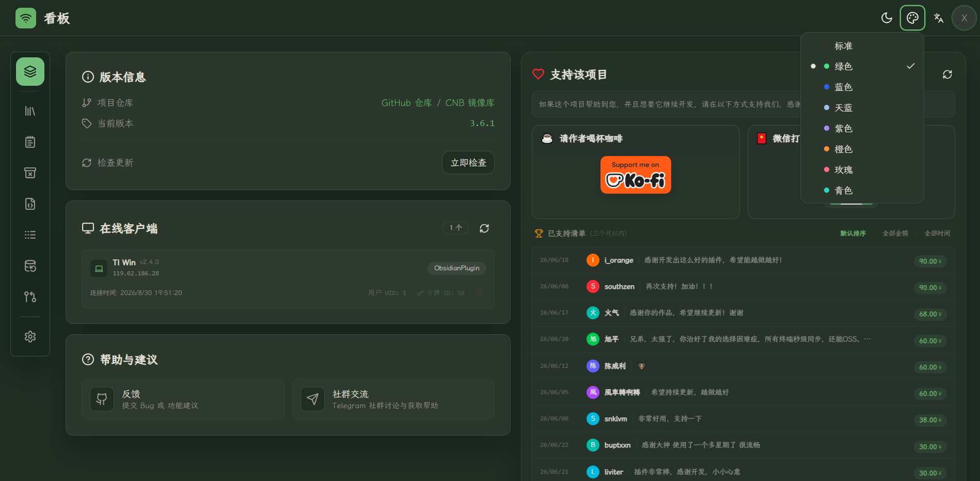Click the snklvm supporter name

point(616,419)
